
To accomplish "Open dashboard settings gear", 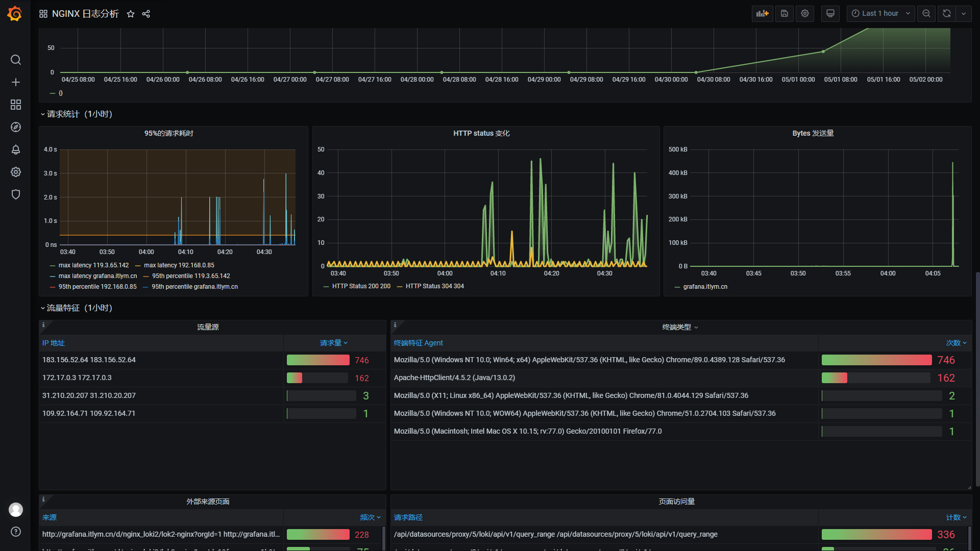I will (805, 13).
